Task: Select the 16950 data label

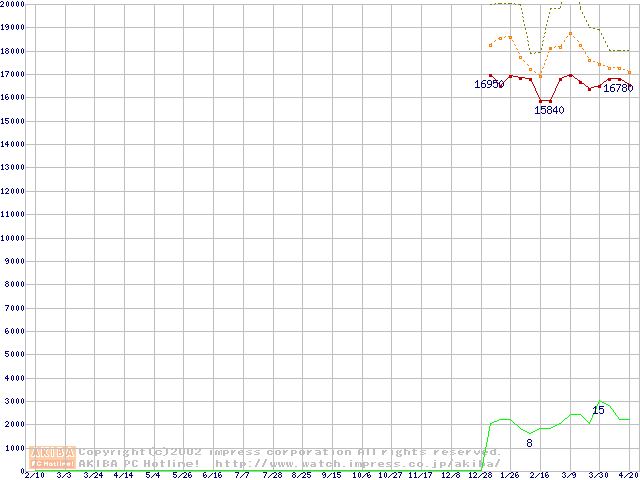Action: coord(489,85)
